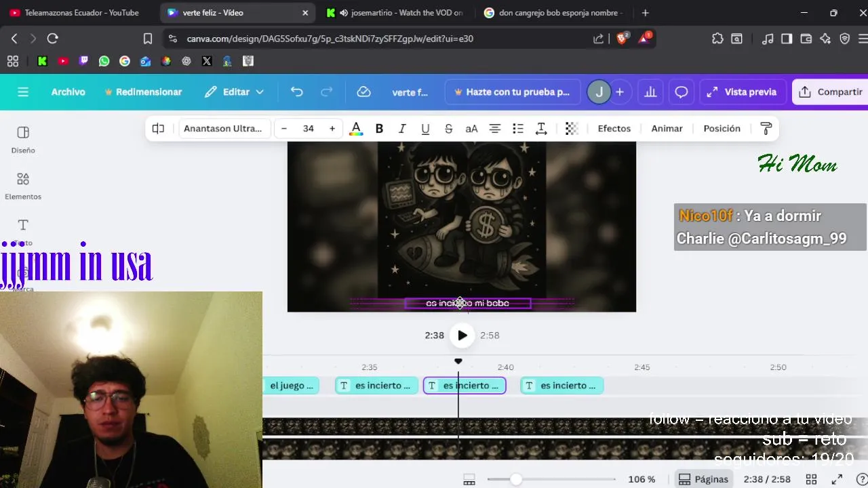Undo the last action
Image resolution: width=868 pixels, height=488 pixels.
tap(297, 92)
